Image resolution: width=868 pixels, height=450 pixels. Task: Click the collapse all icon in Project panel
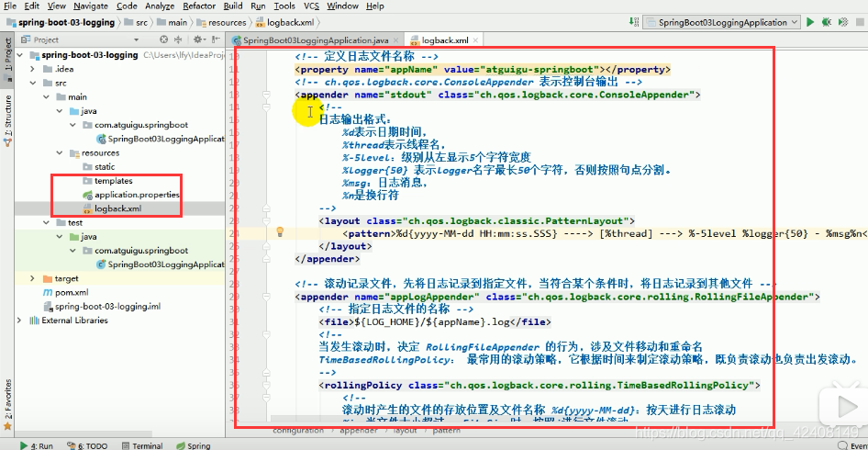[x=178, y=39]
